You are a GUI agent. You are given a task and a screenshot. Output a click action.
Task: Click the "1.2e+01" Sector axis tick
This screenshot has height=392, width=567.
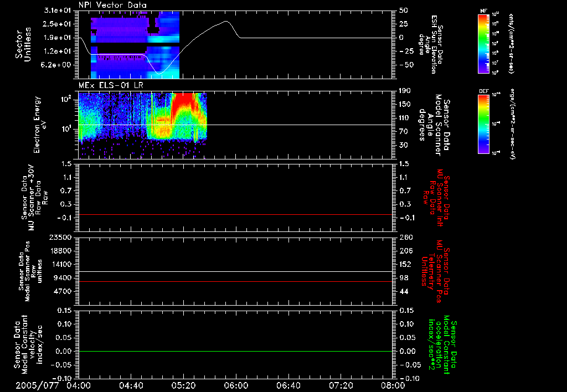57,51
